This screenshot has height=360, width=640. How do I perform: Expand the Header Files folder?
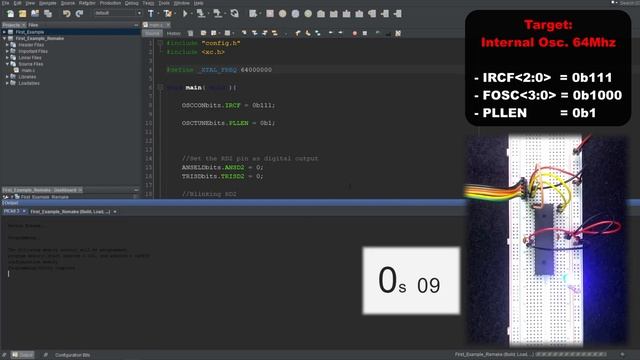point(7,45)
